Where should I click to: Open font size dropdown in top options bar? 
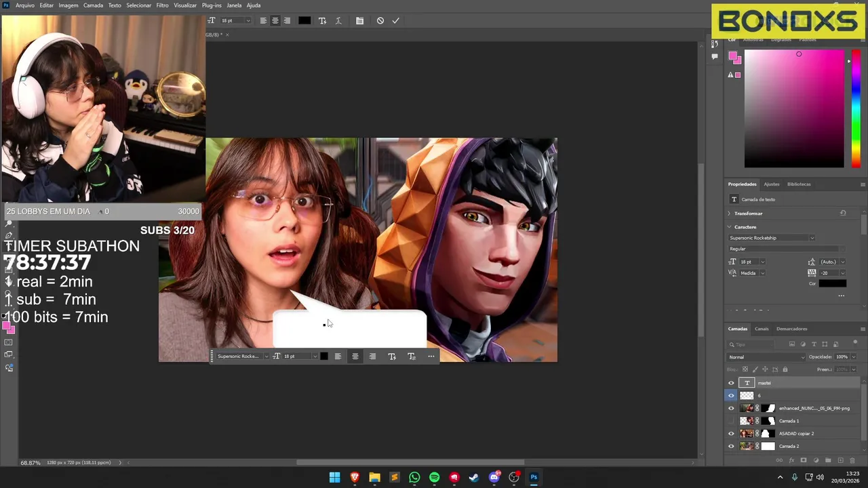coord(248,20)
